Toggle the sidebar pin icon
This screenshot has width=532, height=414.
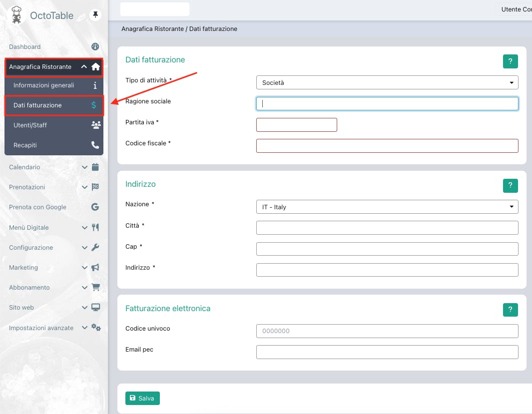(95, 14)
